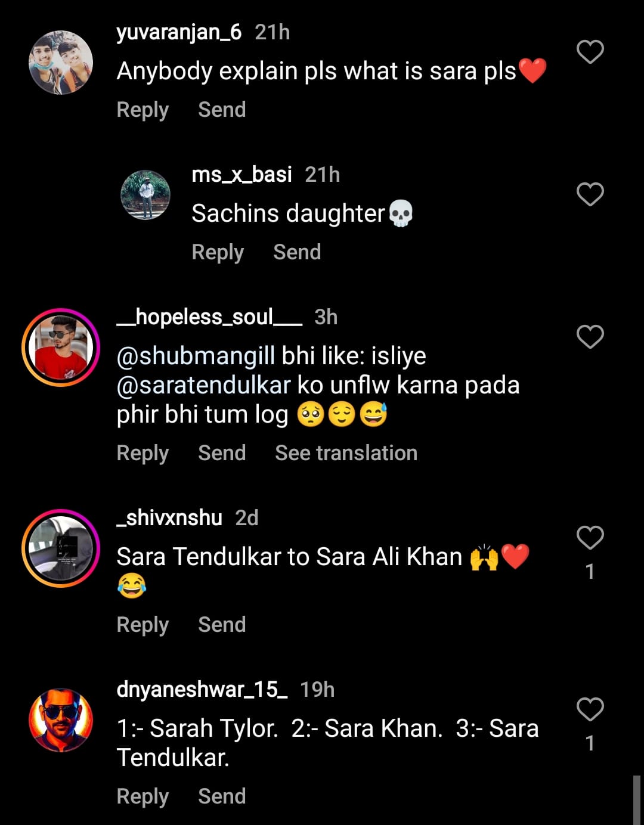View _shivxnshu's story avatar

(x=61, y=548)
